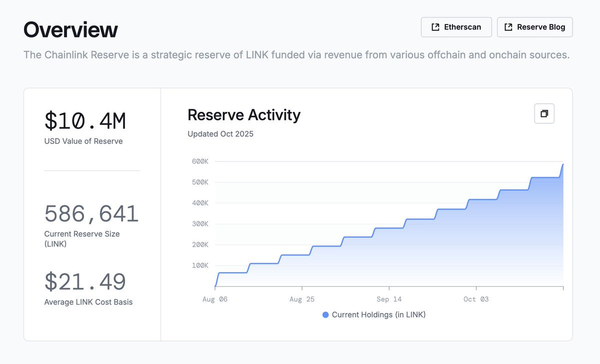The width and height of the screenshot is (600, 364).
Task: Click the 300K y-axis label
Action: [200, 224]
